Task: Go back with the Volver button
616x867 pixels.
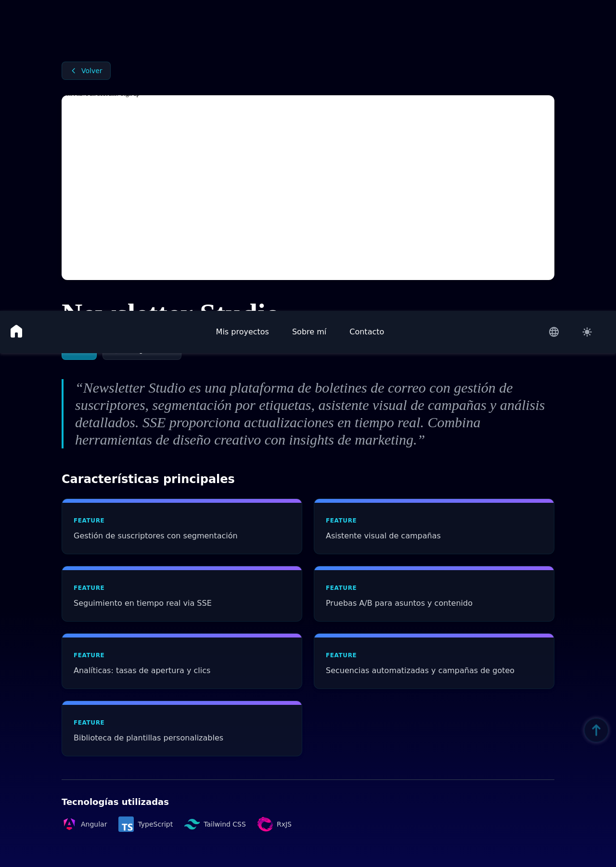Action: (x=86, y=71)
